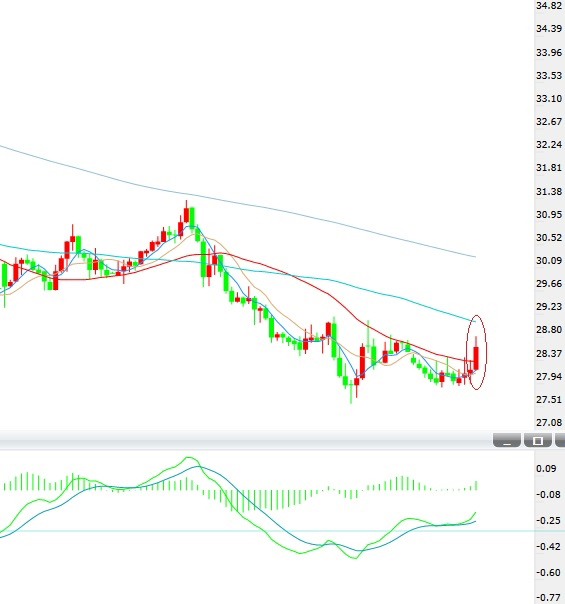The width and height of the screenshot is (565, 604).
Task: Click the 34.39 price axis label
Action: click(x=549, y=29)
